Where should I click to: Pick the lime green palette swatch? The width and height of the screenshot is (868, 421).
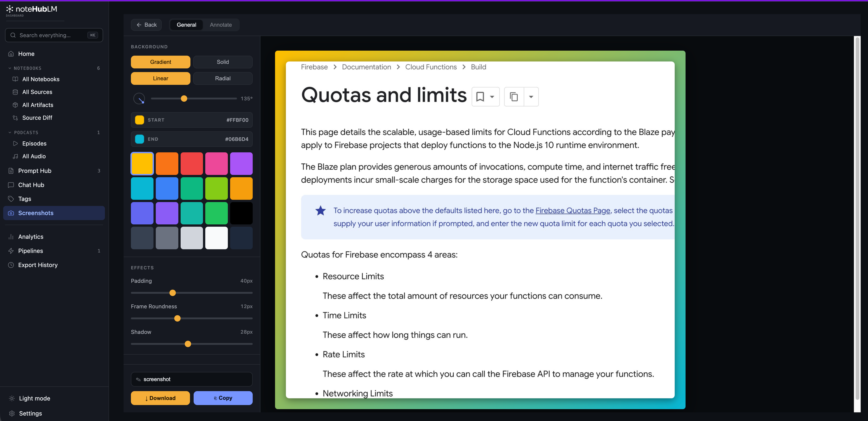[x=216, y=188]
